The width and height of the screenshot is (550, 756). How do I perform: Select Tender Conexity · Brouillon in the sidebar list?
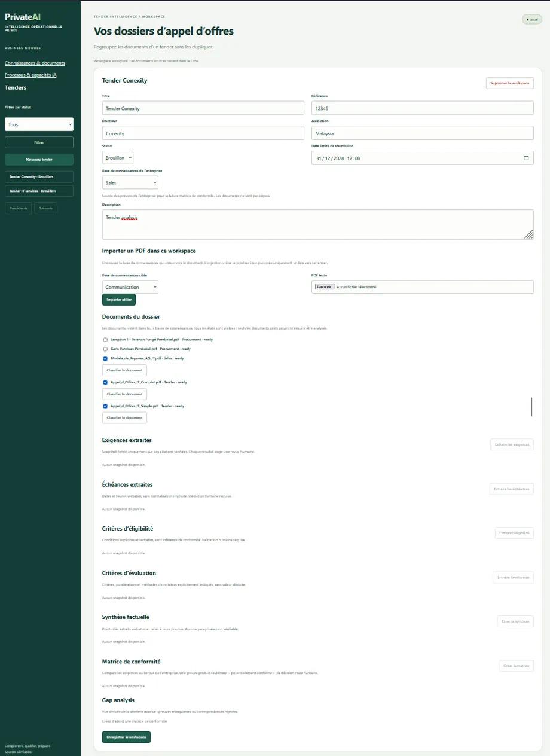pyautogui.click(x=39, y=177)
